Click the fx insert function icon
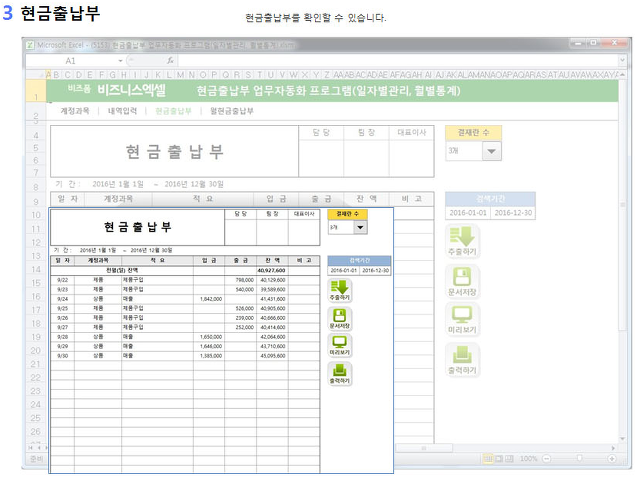Image resolution: width=640 pixels, height=484 pixels. 170,61
